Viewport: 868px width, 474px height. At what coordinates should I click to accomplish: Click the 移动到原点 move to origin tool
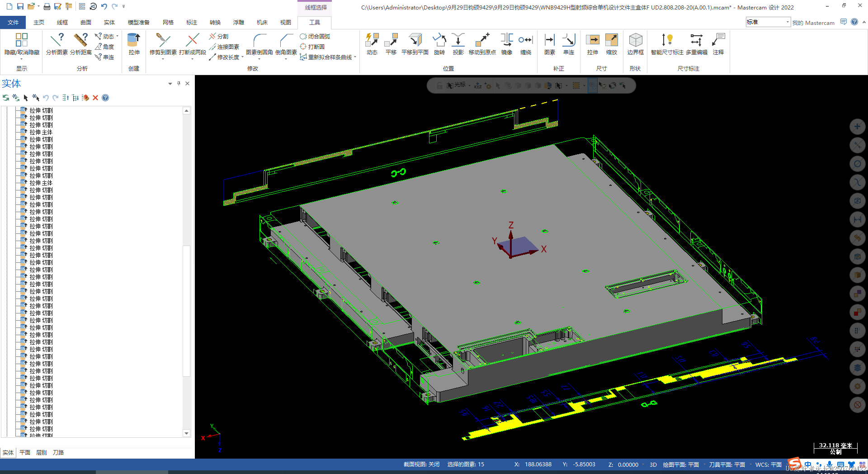point(482,44)
